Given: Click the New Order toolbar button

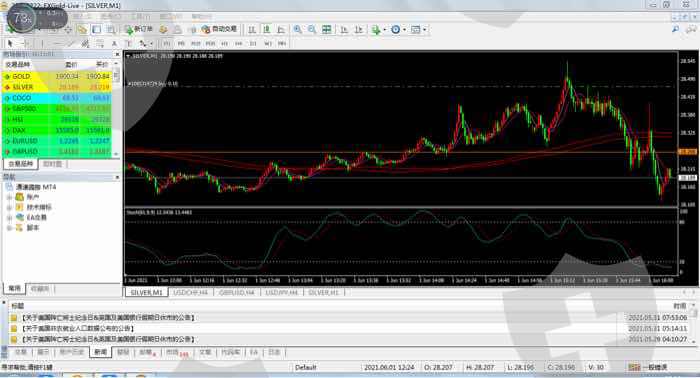Looking at the screenshot, I should pos(138,29).
